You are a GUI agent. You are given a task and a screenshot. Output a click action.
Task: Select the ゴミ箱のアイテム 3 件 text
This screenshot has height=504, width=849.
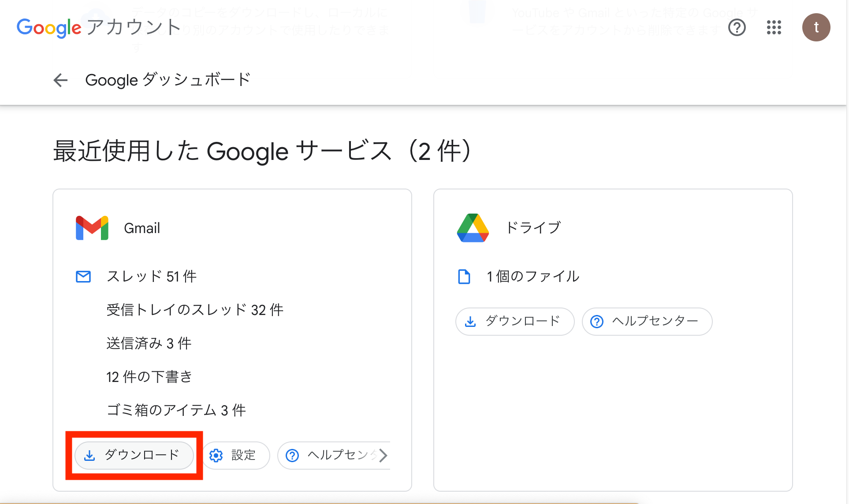coord(176,411)
